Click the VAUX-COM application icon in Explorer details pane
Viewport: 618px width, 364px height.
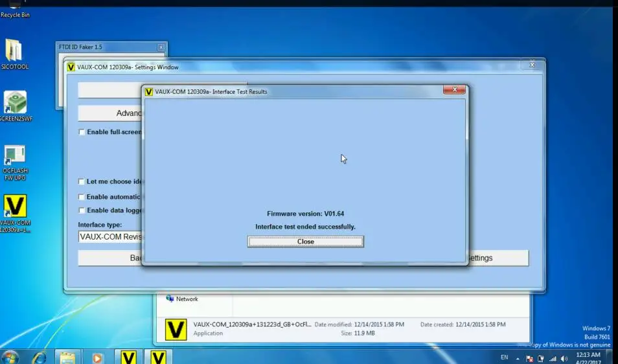tap(176, 329)
